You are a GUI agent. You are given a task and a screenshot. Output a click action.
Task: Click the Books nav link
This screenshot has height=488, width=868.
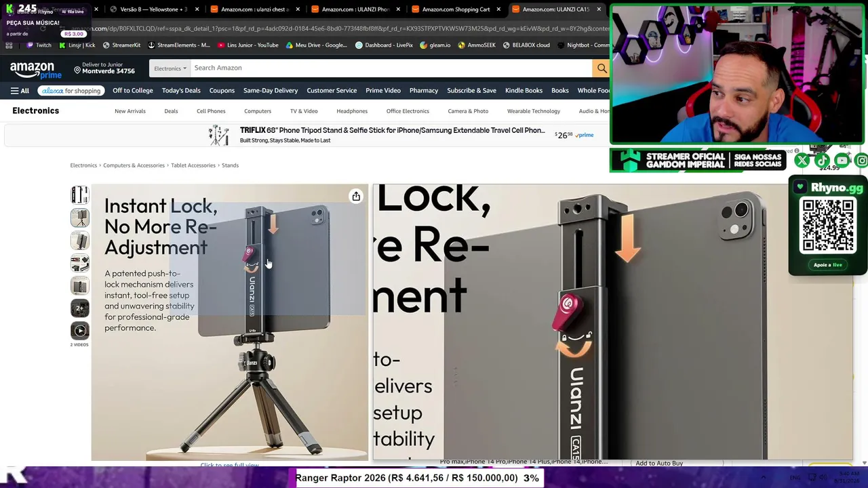coord(560,91)
